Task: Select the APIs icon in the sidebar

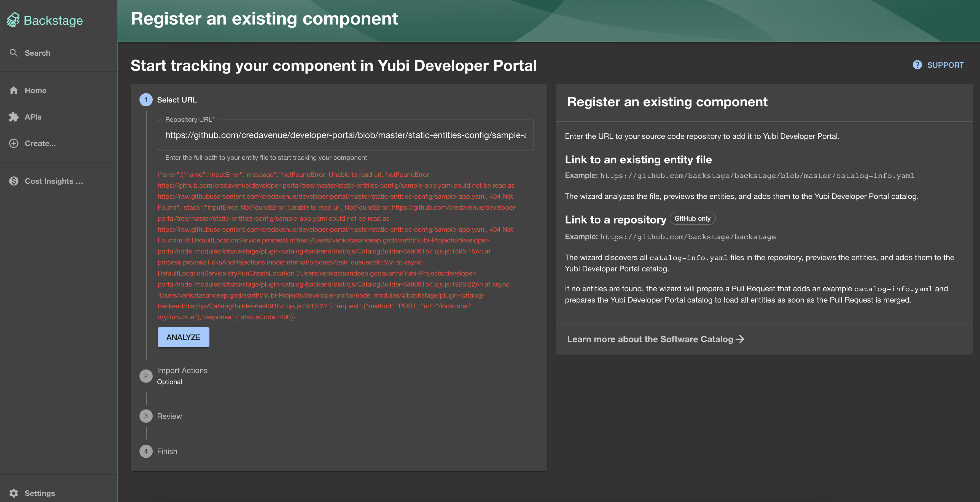Action: tap(14, 117)
